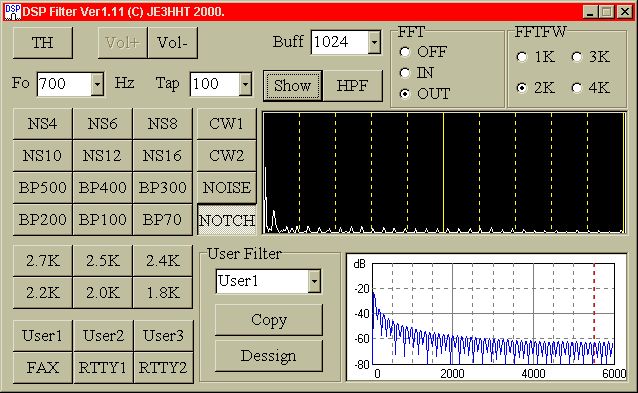Select the NS6 noise filter

(x=103, y=124)
